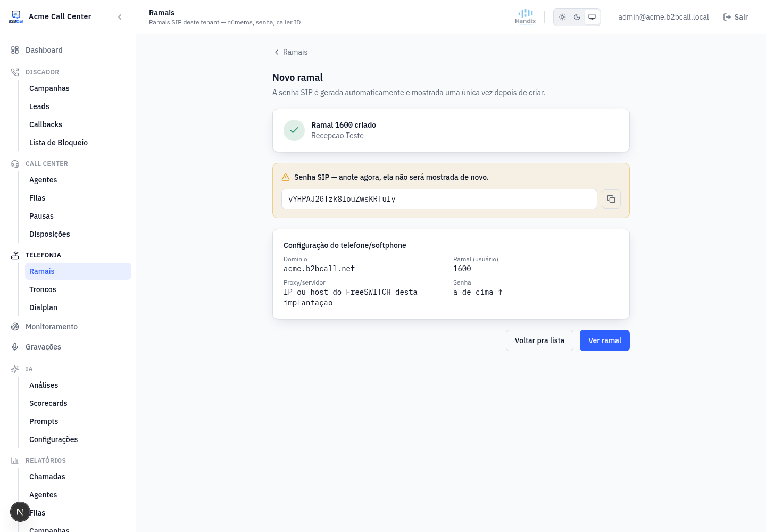Click the Dashboard grid icon
766x532 pixels.
[15, 50]
